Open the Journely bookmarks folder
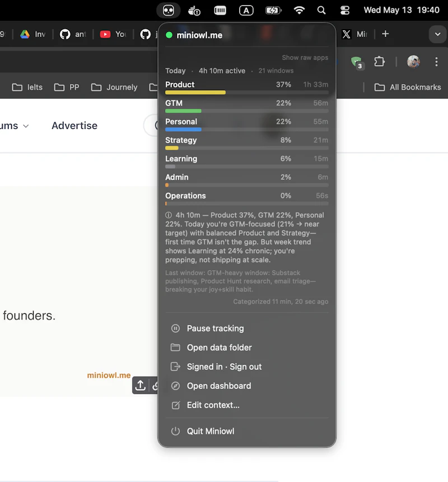This screenshot has width=448, height=482. (x=114, y=87)
